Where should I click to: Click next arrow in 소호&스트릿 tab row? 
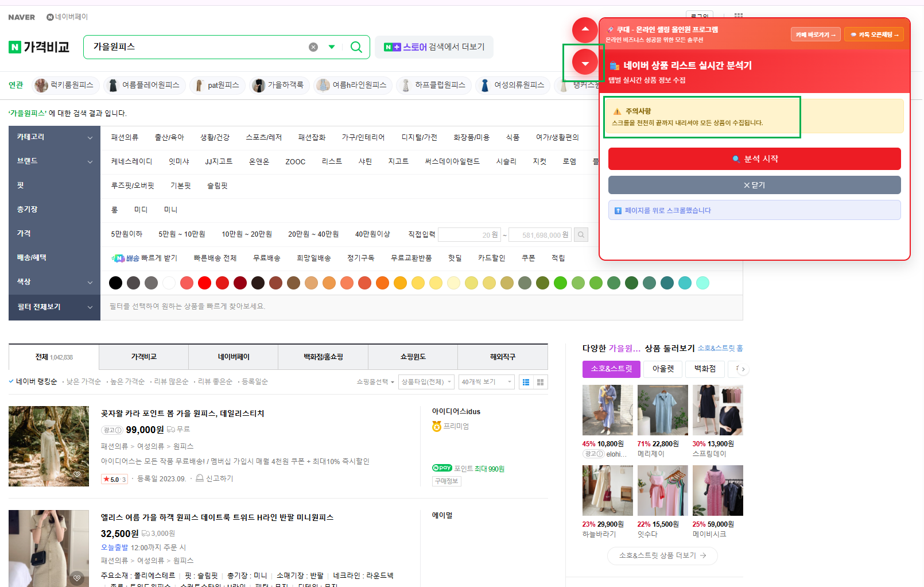743,369
